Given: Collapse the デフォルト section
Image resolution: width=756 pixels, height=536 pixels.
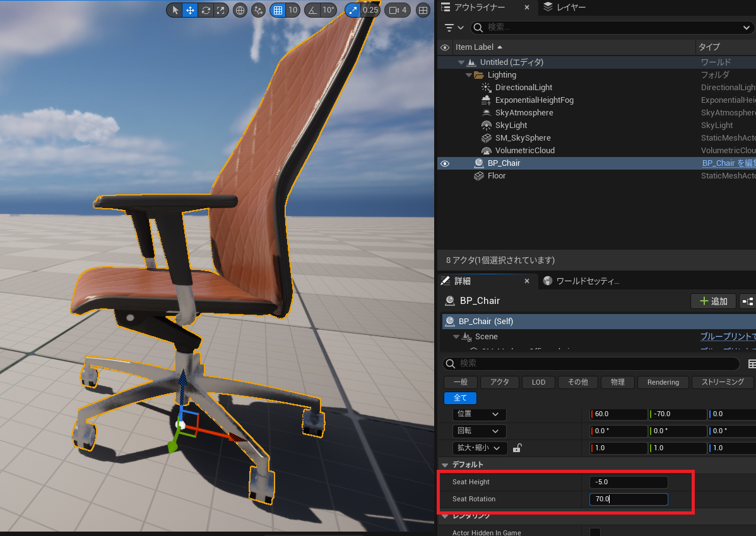Looking at the screenshot, I should pos(446,465).
